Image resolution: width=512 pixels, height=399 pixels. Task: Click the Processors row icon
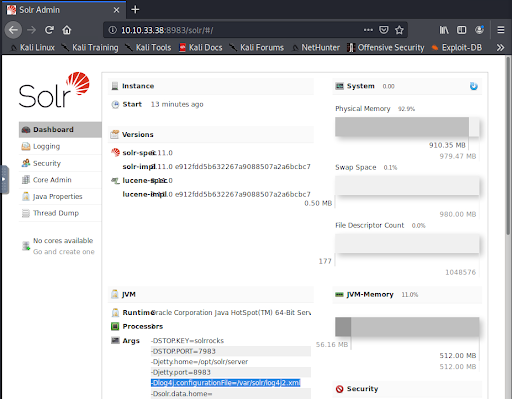point(115,326)
